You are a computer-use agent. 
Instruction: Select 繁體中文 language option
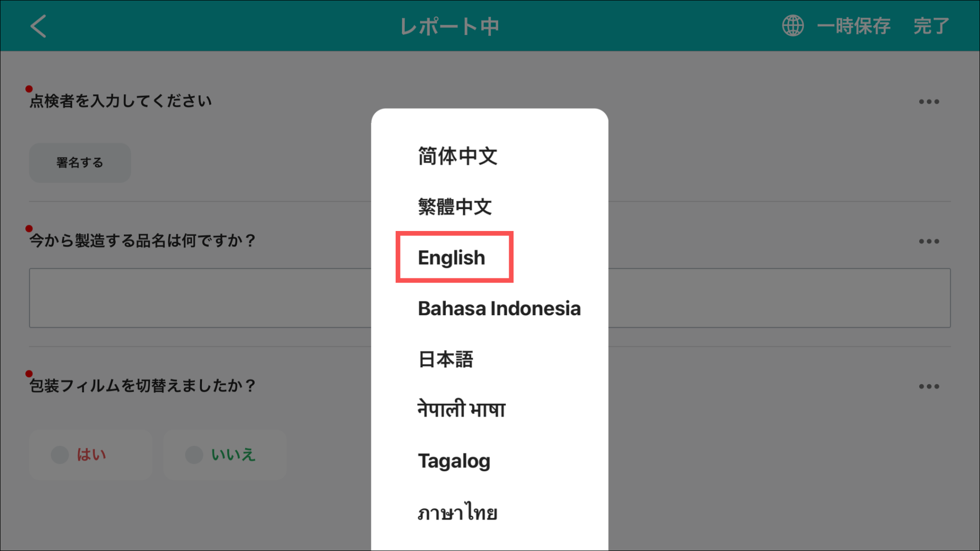tap(455, 207)
